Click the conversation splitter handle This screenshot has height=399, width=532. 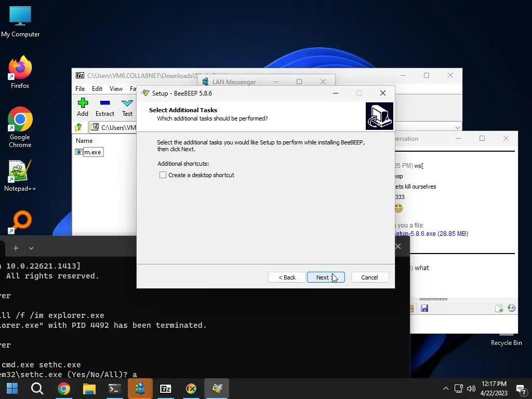pos(433,299)
